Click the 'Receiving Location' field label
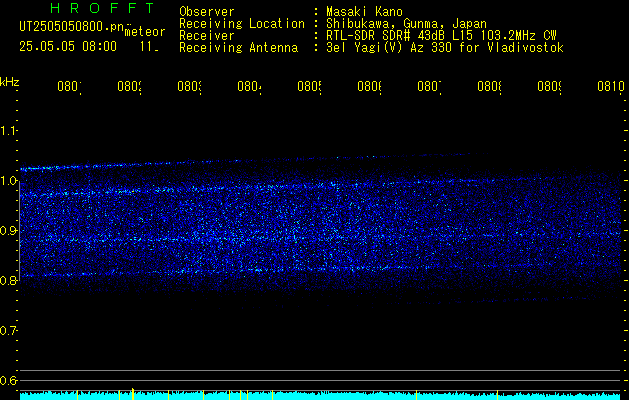This screenshot has height=400, width=629. pyautogui.click(x=242, y=24)
